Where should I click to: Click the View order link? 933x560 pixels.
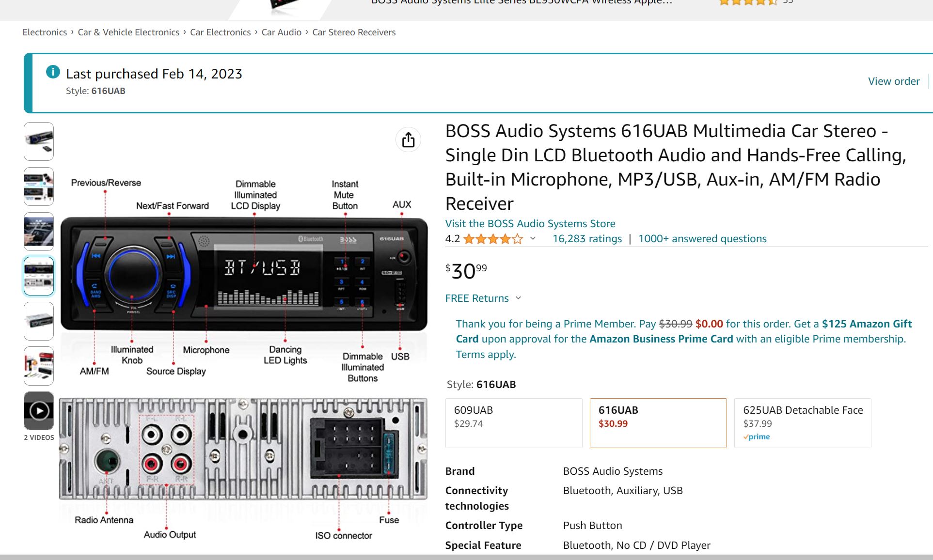pos(893,81)
